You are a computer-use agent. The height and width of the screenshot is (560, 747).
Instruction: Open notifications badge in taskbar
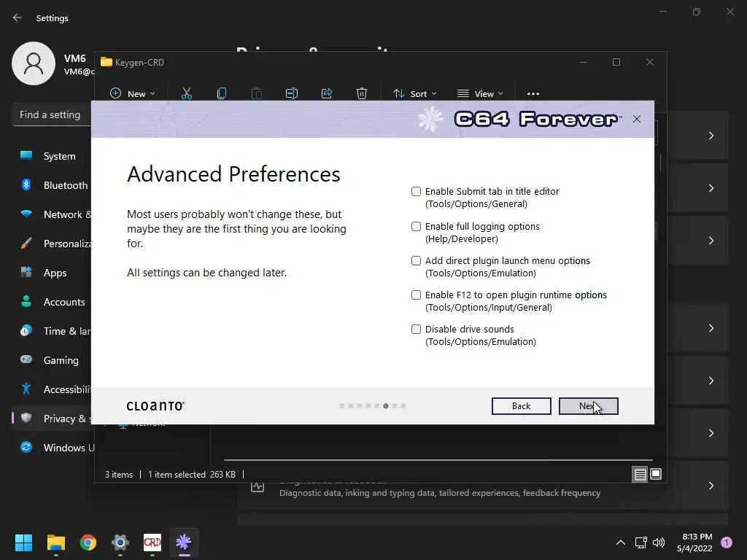(727, 542)
